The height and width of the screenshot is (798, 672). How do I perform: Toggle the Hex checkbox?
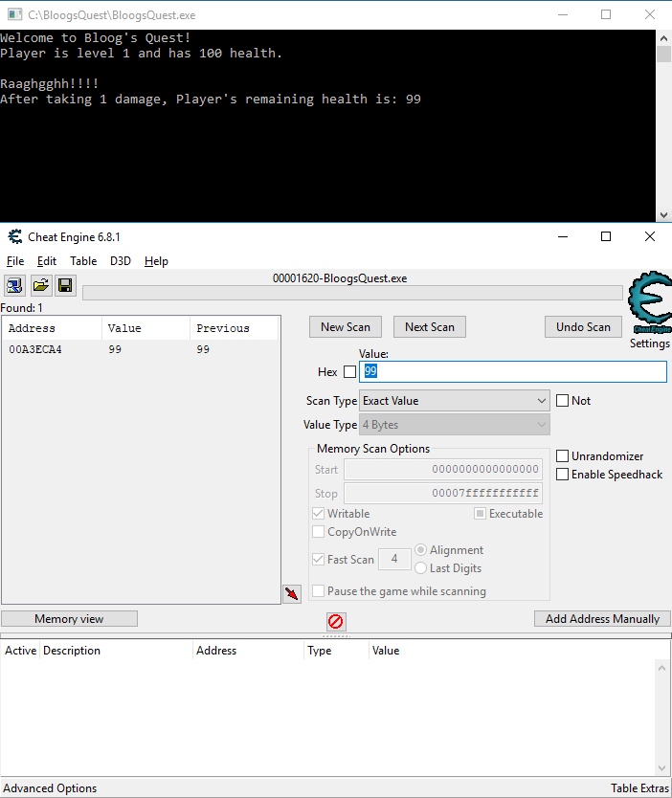coord(349,372)
